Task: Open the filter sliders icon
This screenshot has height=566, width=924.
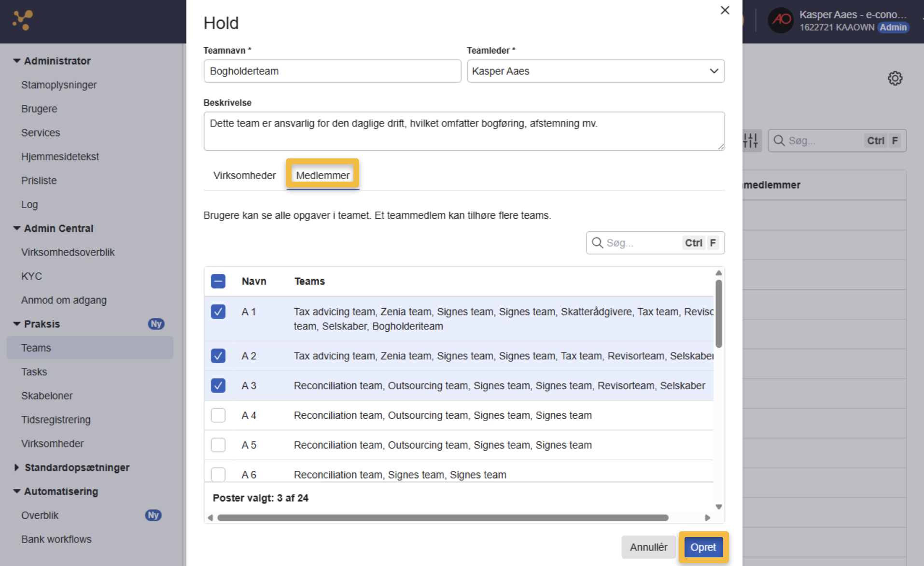Action: pos(751,141)
